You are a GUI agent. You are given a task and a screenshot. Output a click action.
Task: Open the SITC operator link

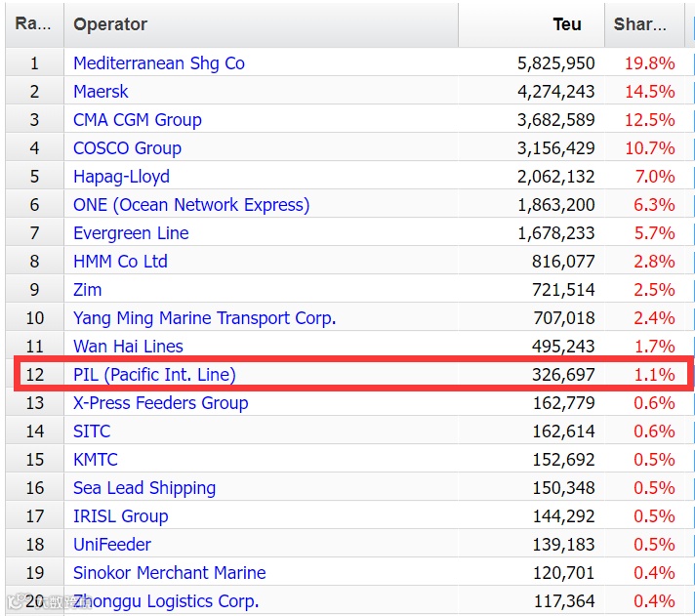coord(92,431)
